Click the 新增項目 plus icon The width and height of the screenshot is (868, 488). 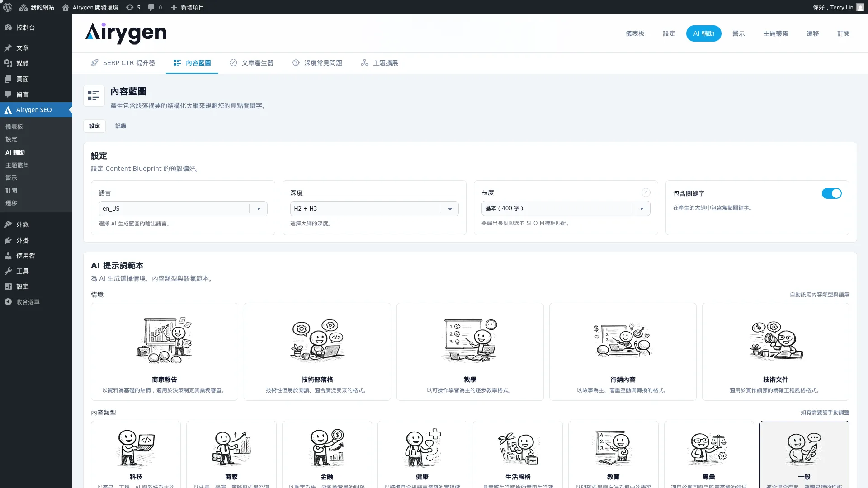point(174,7)
